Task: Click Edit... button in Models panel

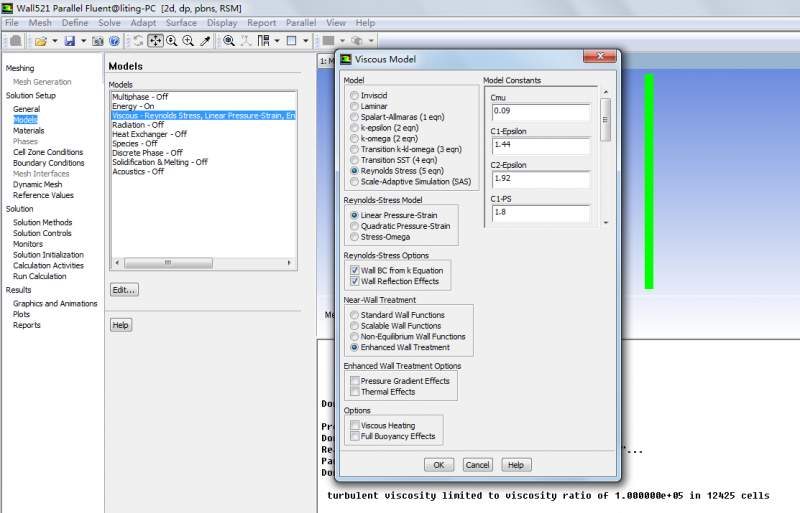Action: pyautogui.click(x=124, y=290)
